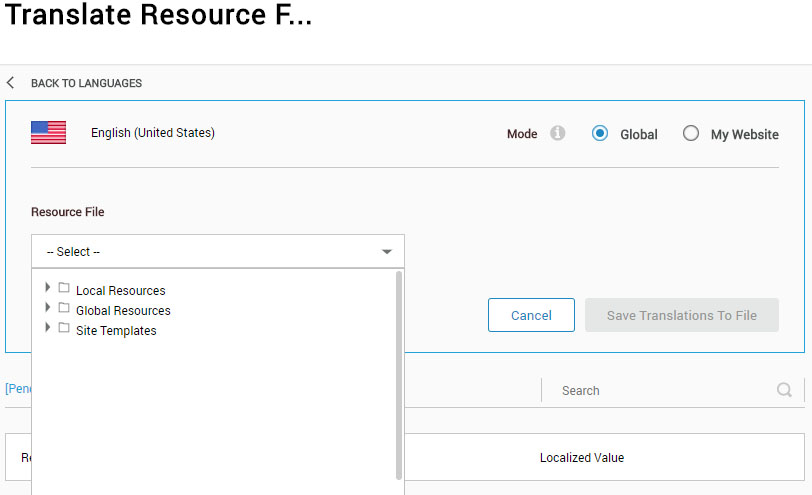Expand the Local Resources tree node
This screenshot has width=812, height=495.
[x=47, y=288]
